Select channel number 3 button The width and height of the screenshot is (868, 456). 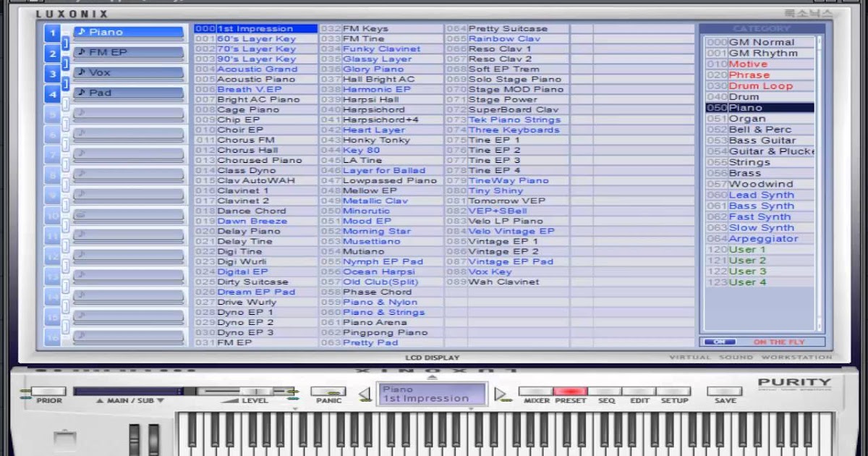(x=52, y=73)
